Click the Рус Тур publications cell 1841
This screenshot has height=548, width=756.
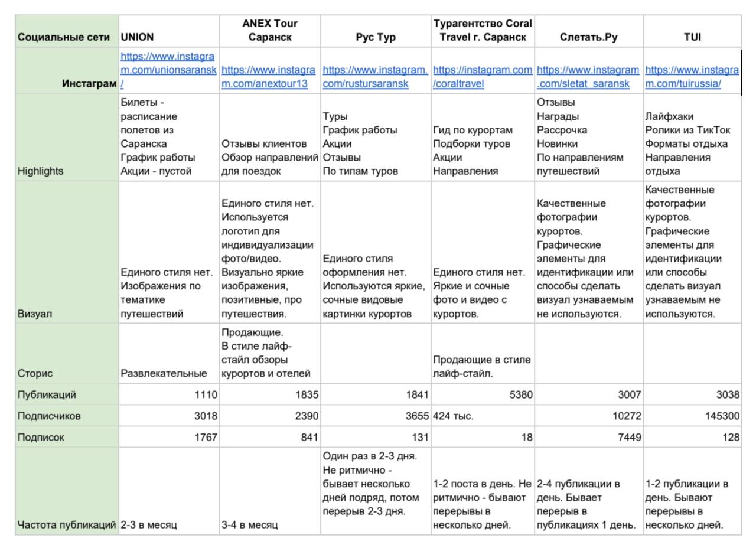coord(376,394)
